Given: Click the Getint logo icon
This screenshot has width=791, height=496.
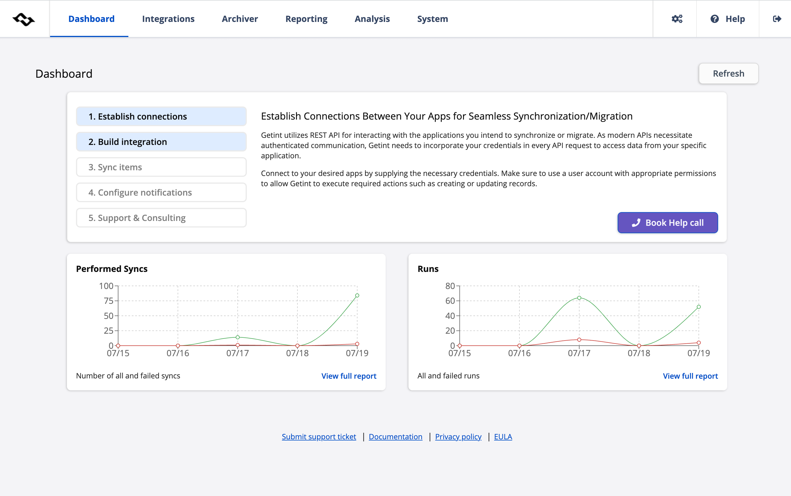Looking at the screenshot, I should click(24, 19).
